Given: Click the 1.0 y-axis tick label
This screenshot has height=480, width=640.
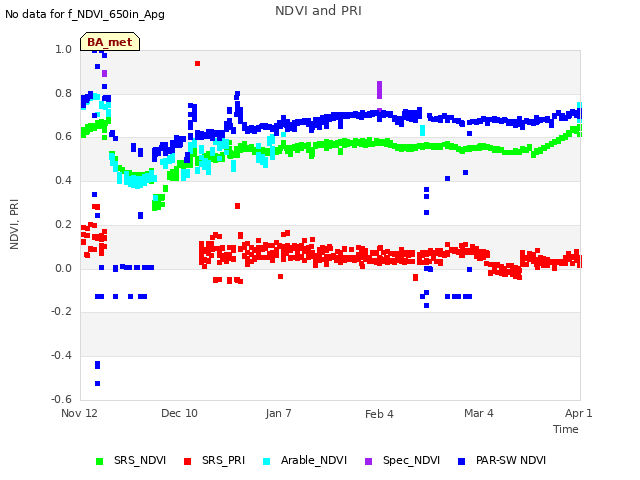Looking at the screenshot, I should (x=63, y=49).
